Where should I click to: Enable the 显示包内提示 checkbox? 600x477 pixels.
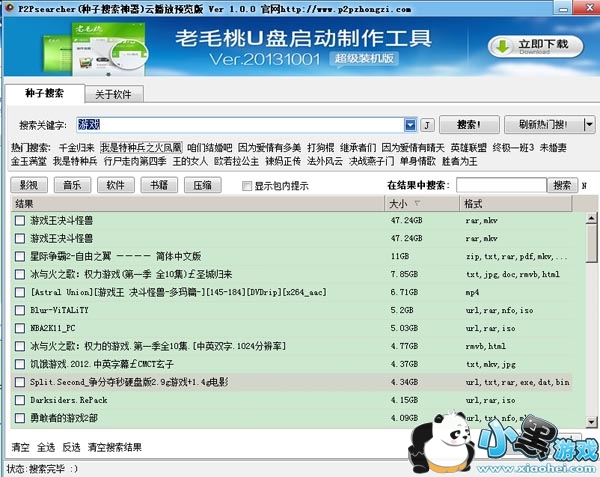tap(247, 186)
